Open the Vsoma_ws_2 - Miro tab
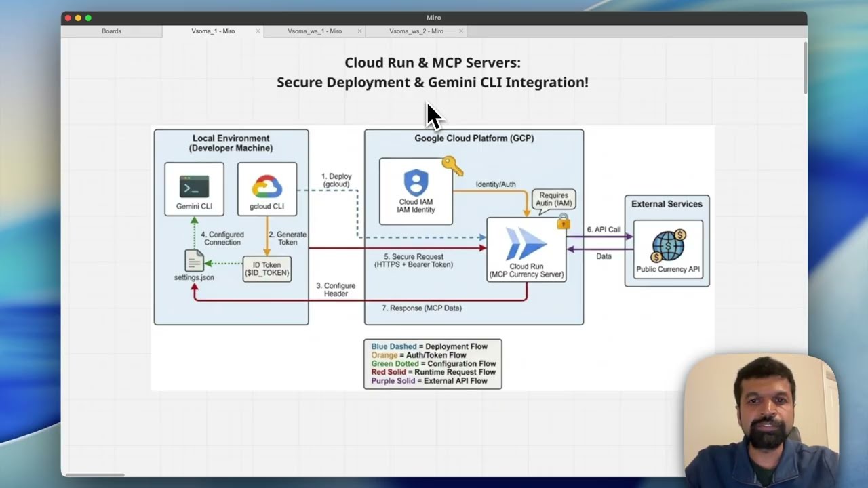The height and width of the screenshot is (488, 868). tap(416, 31)
